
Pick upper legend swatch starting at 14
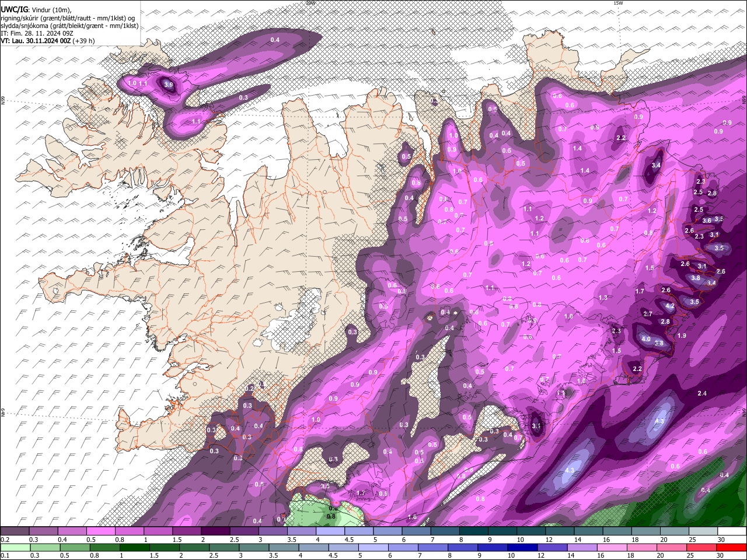pos(589,531)
